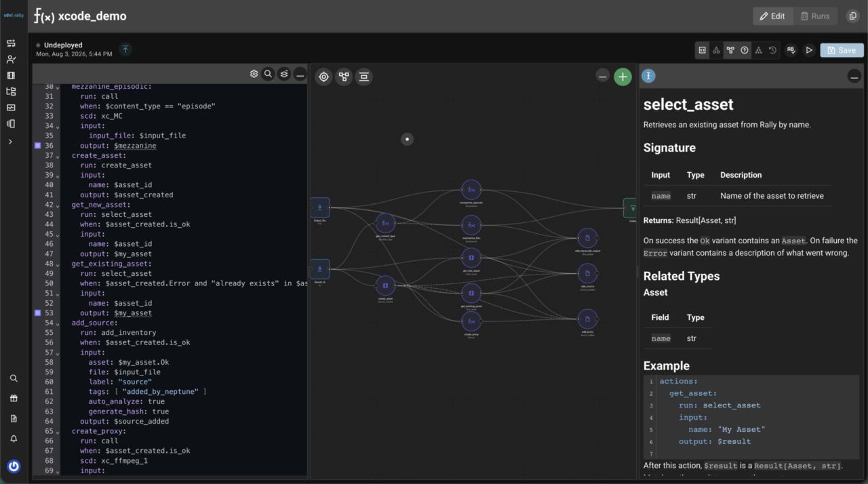Toggle the graph diagram panel view
This screenshot has height=484, width=868.
pos(730,50)
